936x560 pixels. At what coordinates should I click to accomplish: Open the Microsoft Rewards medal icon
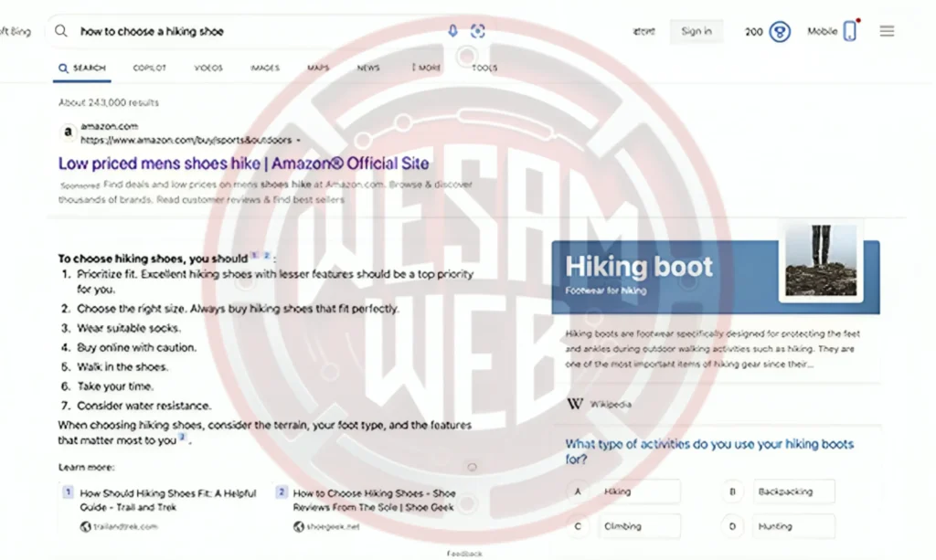[780, 32]
